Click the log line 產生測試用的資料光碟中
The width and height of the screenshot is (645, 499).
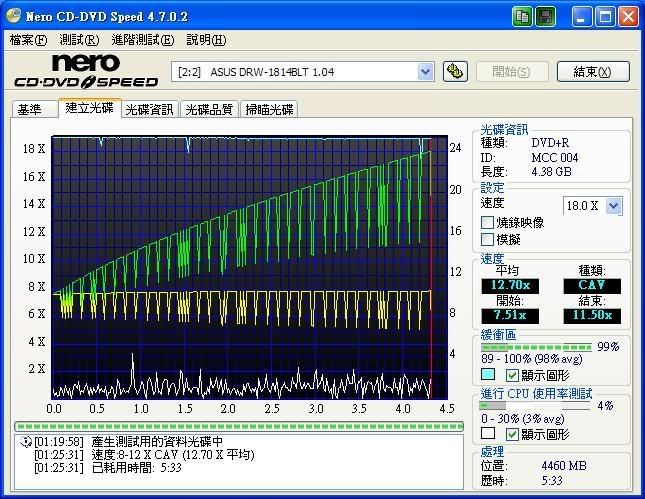tap(157, 442)
